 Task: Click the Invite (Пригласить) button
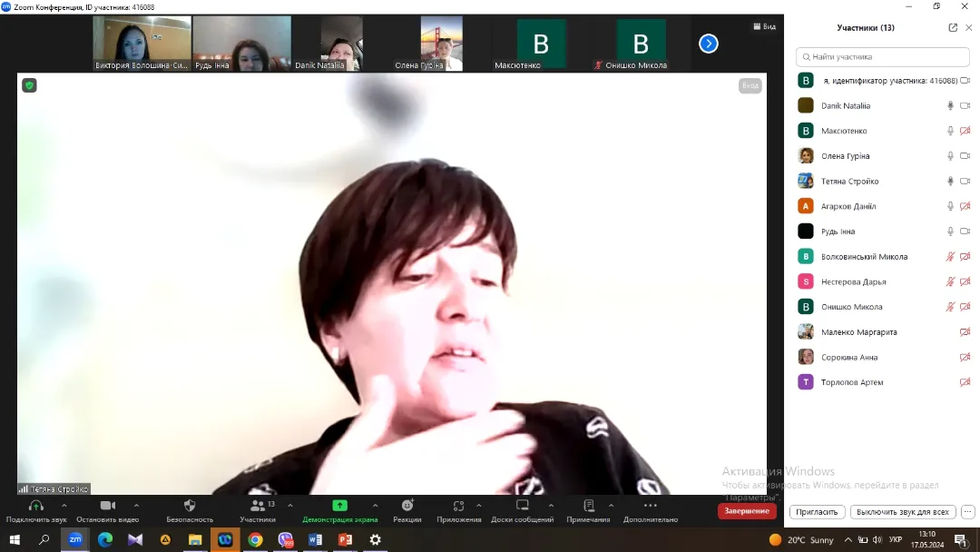click(x=818, y=512)
